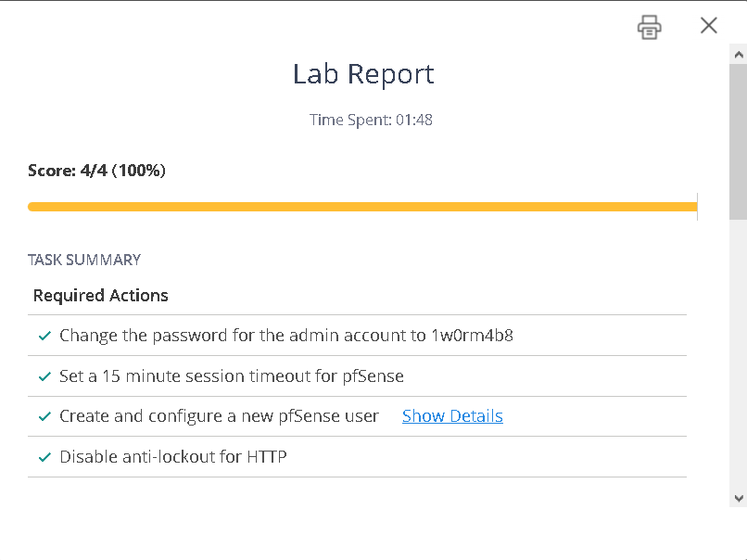Select the 'Set a 15 minute session timeout' row
The width and height of the screenshot is (747, 560).
click(231, 376)
